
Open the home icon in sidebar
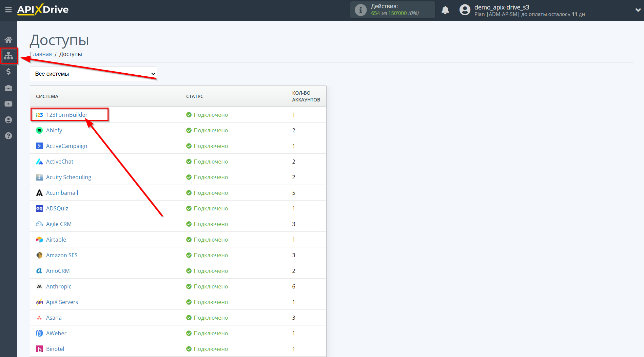[8, 40]
